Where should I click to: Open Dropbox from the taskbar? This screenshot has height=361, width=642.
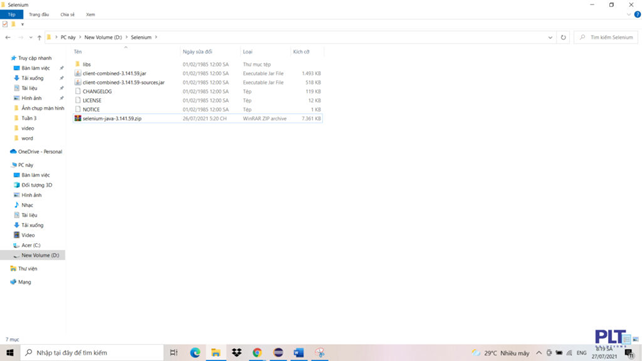click(237, 352)
